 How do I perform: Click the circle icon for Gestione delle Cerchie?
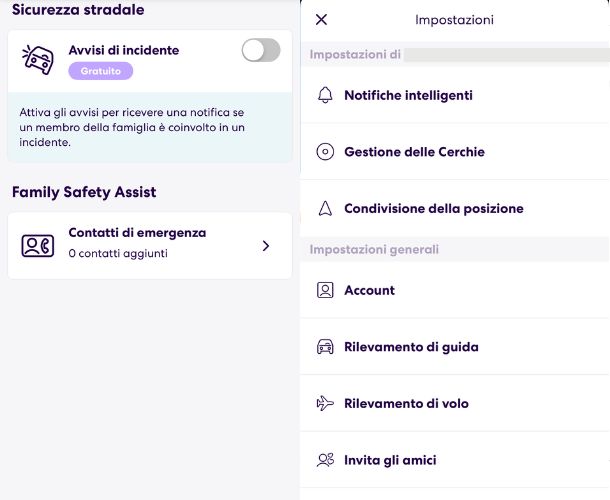(x=325, y=152)
